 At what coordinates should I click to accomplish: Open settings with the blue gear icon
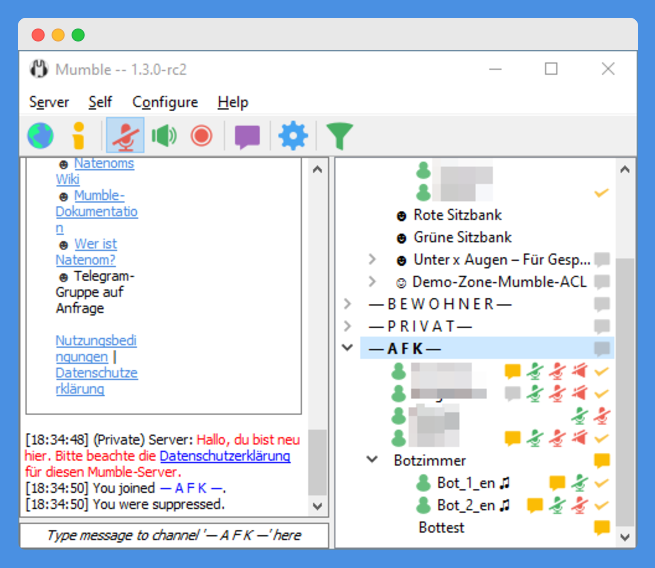pos(293,135)
